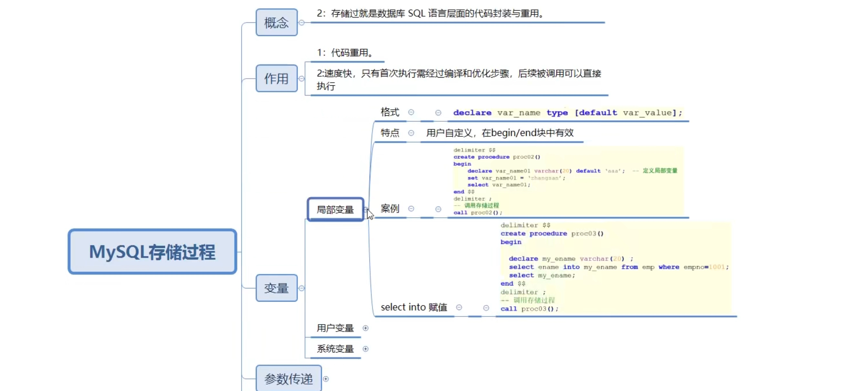Collapse the 变量 node circle toggle

(x=302, y=288)
